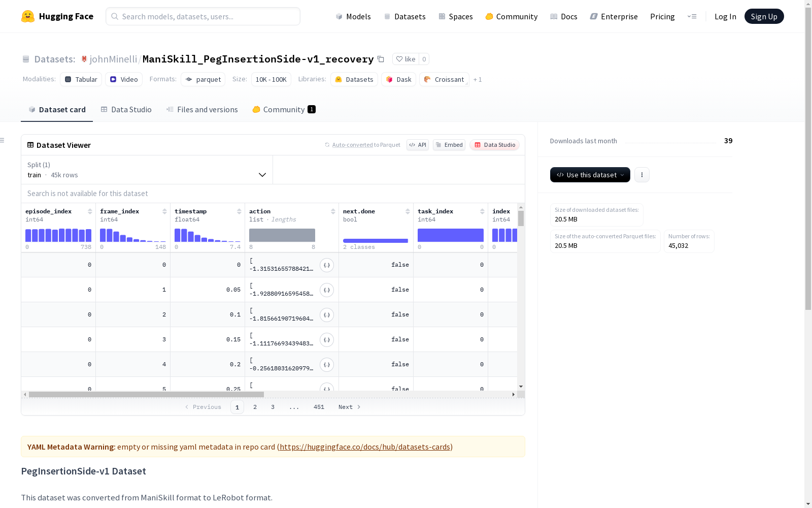
Task: Open the three-dot options menu beside Use this dataset
Action: point(642,175)
